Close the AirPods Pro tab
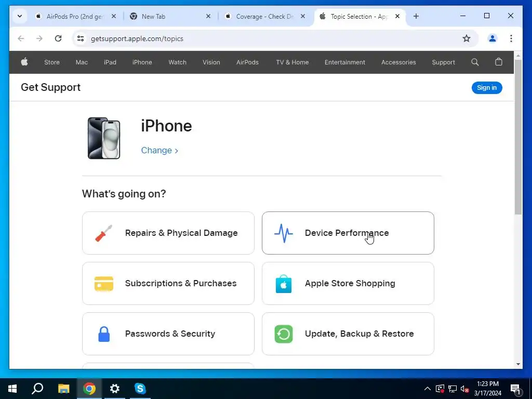 click(x=114, y=16)
